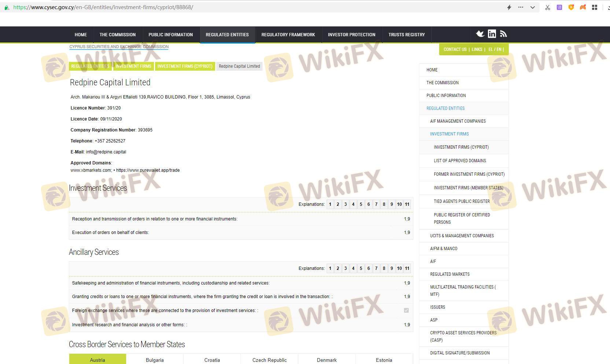The height and width of the screenshot is (364, 610).
Task: Click explanation 11 under Investment Services
Action: pos(407,204)
